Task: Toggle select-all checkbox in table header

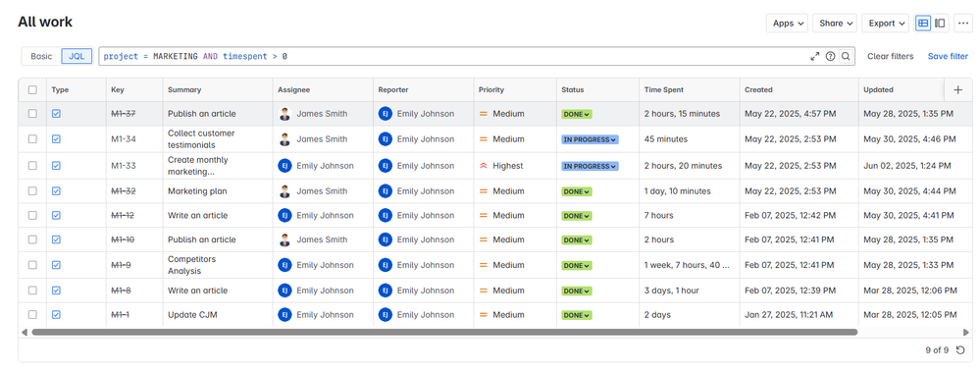Action: coord(32,90)
